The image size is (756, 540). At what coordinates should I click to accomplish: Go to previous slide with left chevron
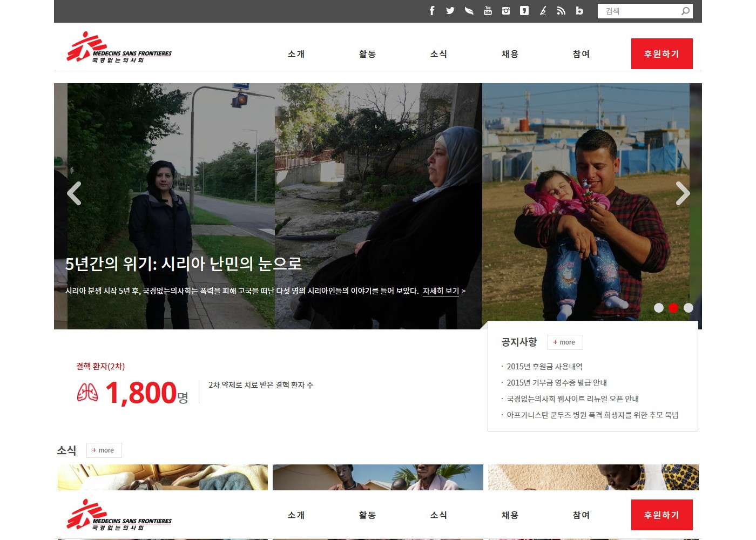pyautogui.click(x=74, y=193)
